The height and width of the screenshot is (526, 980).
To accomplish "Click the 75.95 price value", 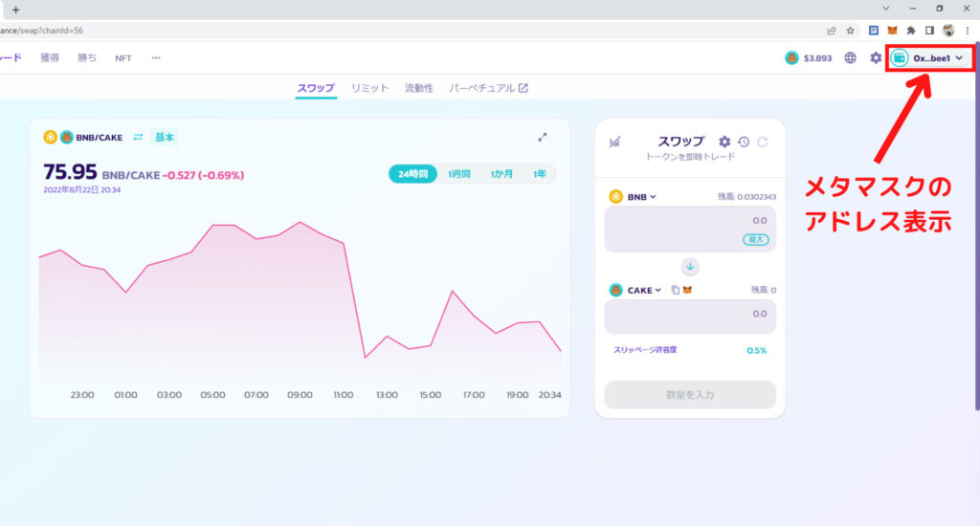I will 70,172.
